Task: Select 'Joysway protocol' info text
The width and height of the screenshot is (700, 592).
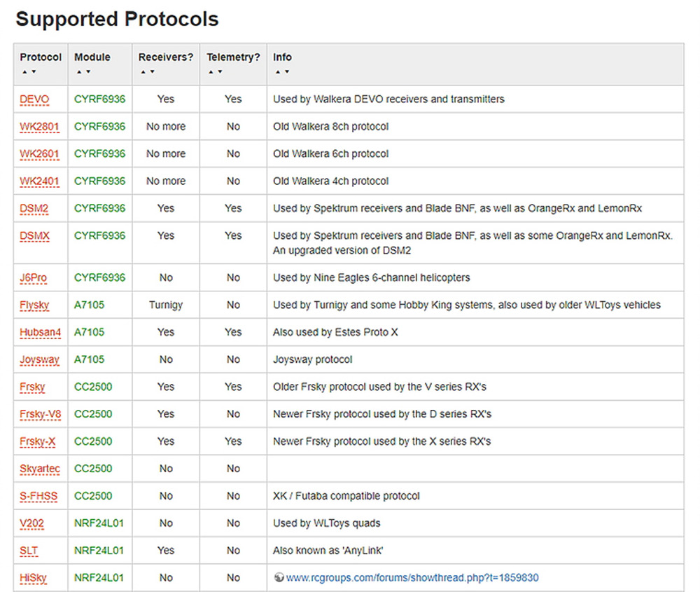Action: click(312, 359)
